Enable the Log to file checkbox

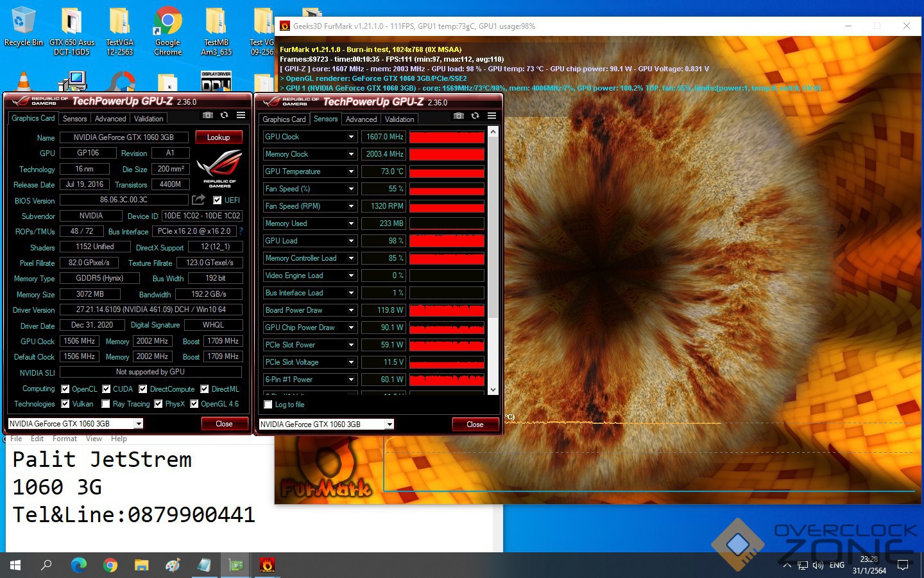pyautogui.click(x=268, y=405)
